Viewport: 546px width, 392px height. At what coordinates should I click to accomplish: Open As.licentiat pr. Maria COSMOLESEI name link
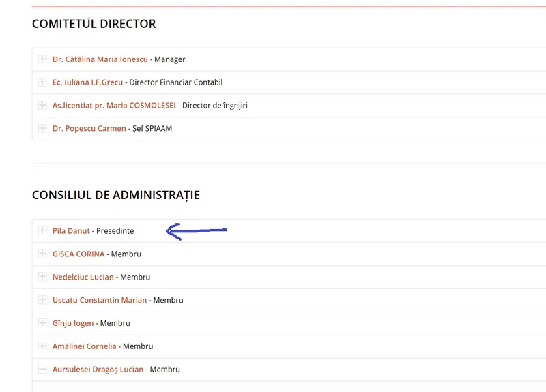coord(114,106)
